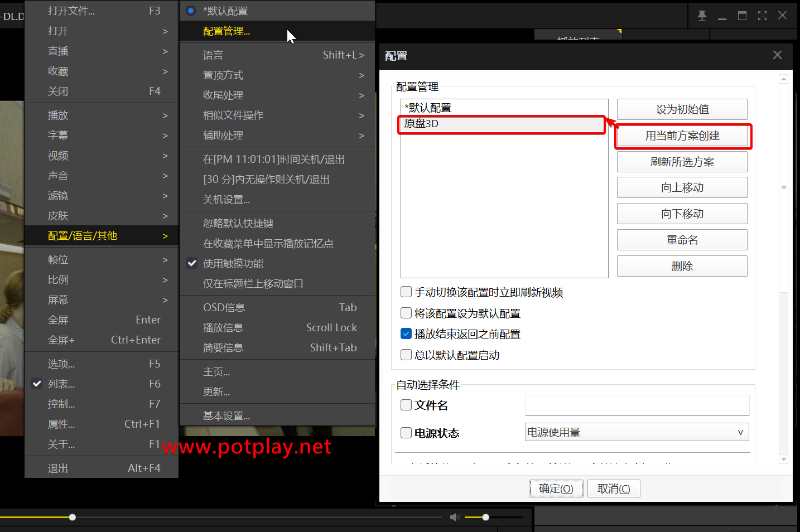The height and width of the screenshot is (532, 800).
Task: Open 基本设置... menu entry
Action: pos(277,416)
